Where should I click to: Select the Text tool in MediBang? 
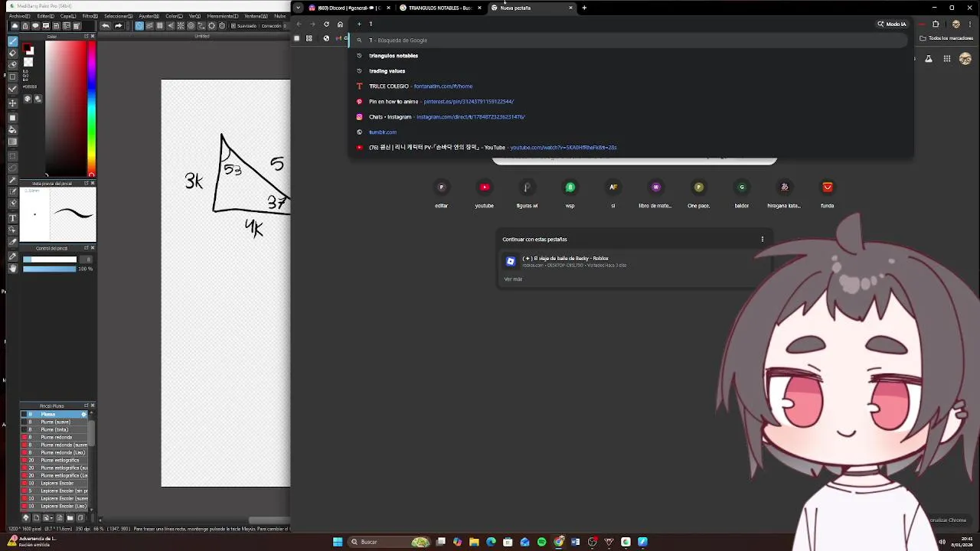(13, 218)
